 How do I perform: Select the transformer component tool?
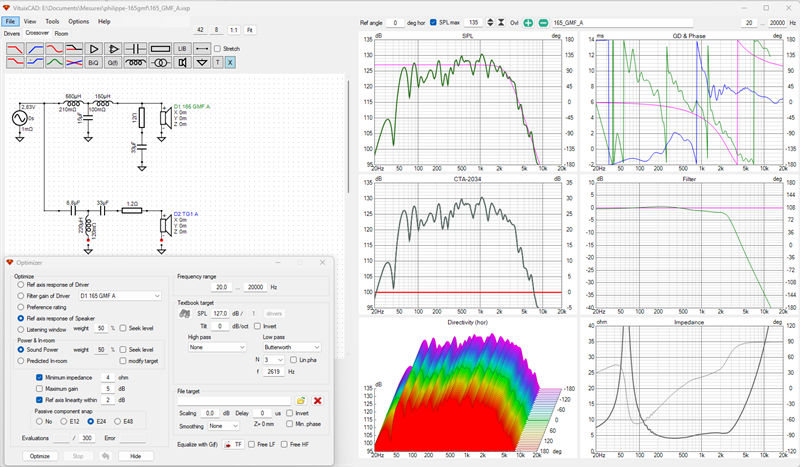[x=161, y=62]
